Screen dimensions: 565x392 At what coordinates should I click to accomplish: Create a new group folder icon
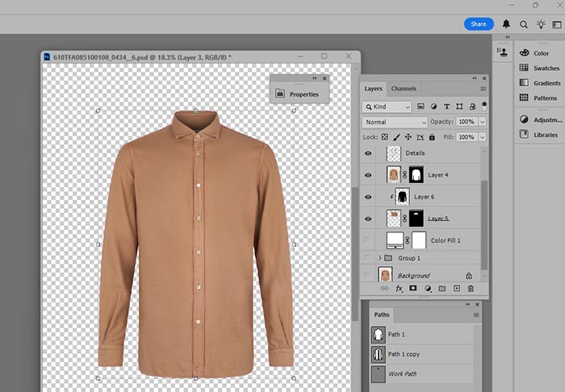(442, 288)
